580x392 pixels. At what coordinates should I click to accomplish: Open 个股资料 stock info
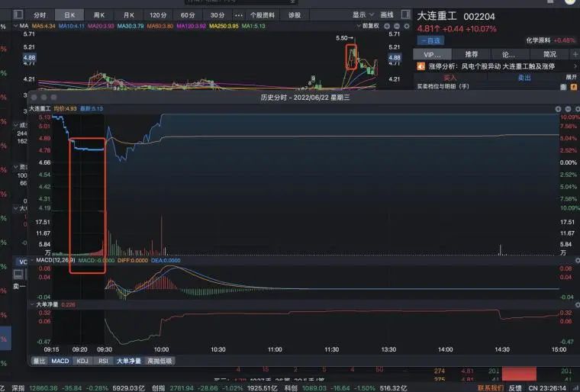tap(263, 15)
